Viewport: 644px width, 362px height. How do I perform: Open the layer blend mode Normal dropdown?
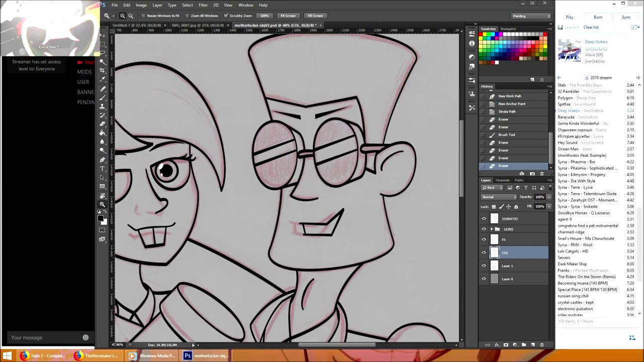click(x=499, y=197)
